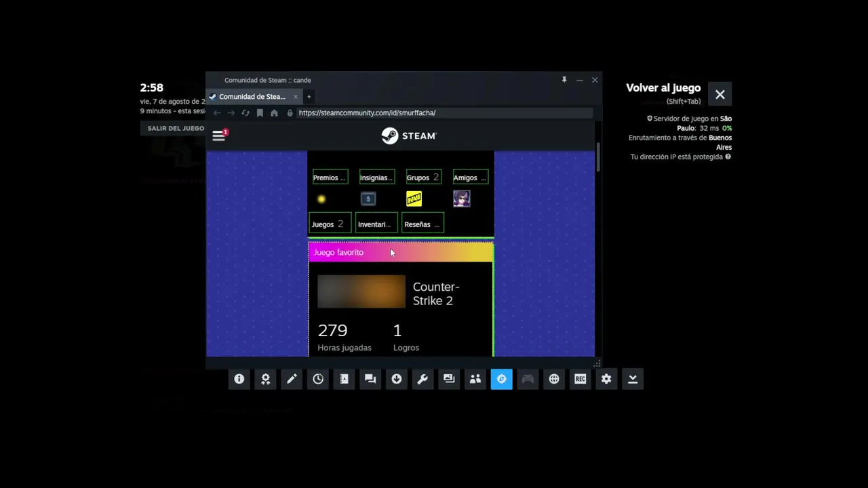Screen dimensions: 868x488
Task: Bookmark the current page
Action: pyautogui.click(x=260, y=113)
